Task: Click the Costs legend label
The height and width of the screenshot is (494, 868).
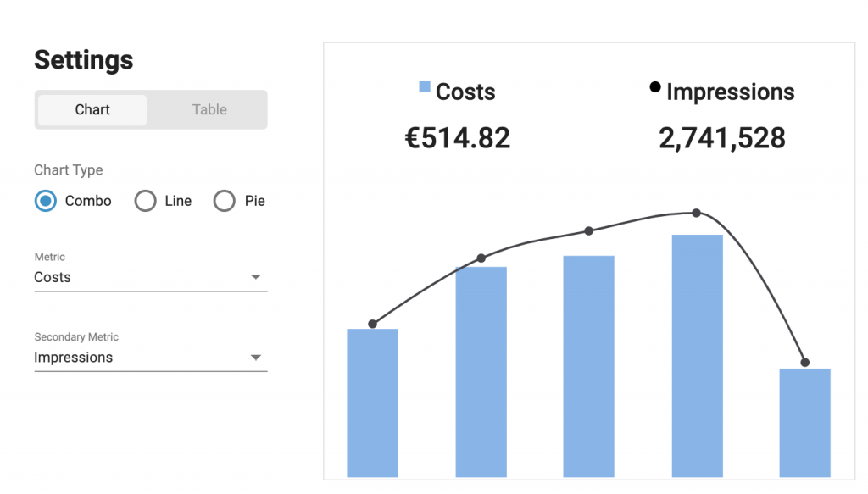Action: coord(465,92)
